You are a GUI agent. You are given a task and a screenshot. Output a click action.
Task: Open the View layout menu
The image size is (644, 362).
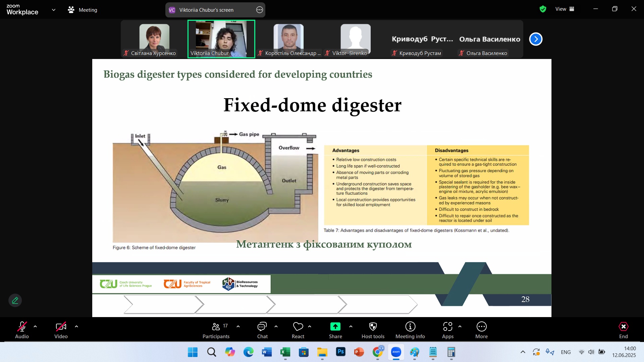[x=565, y=9]
